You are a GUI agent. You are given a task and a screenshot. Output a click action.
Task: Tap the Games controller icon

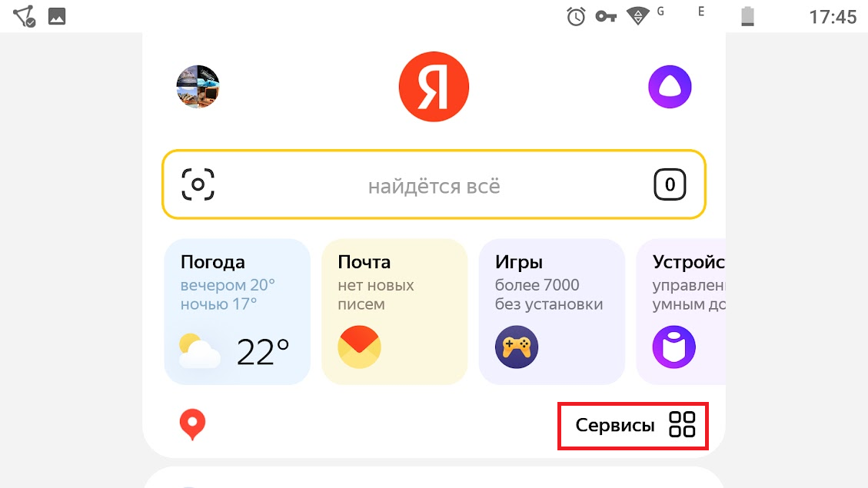point(517,347)
